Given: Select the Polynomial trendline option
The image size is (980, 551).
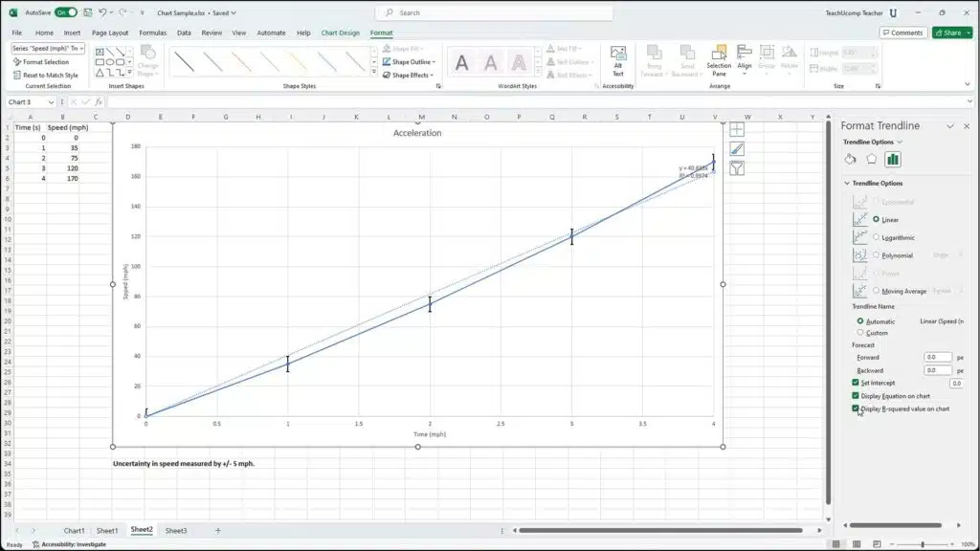Looking at the screenshot, I should [877, 254].
